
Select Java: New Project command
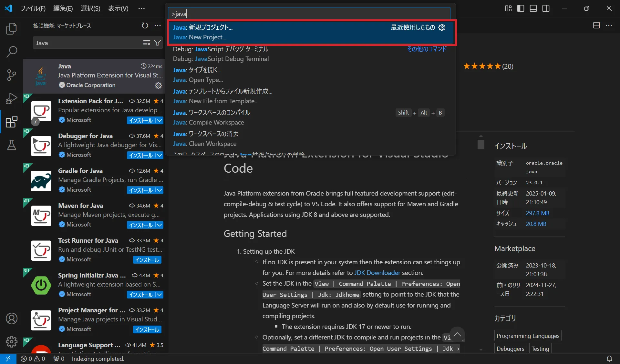click(311, 32)
